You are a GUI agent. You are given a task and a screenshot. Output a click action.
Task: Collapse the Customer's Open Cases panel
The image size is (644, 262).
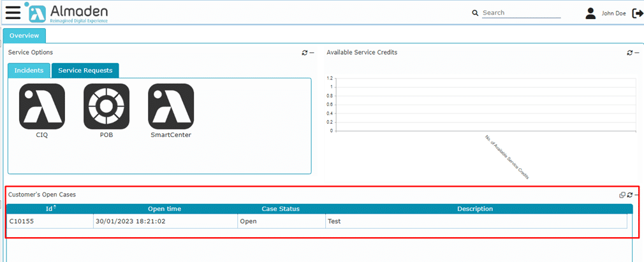[x=636, y=195]
